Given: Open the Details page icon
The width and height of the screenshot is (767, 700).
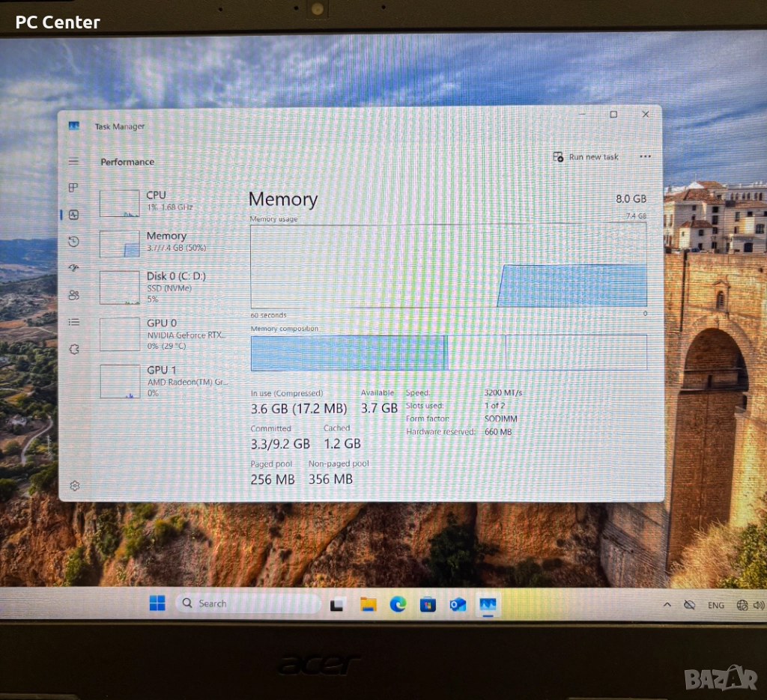Looking at the screenshot, I should [73, 322].
